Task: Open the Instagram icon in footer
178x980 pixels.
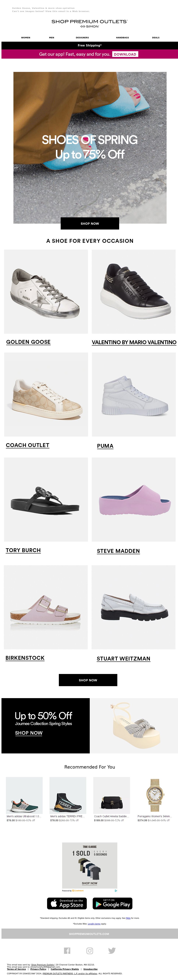Action: click(90, 950)
